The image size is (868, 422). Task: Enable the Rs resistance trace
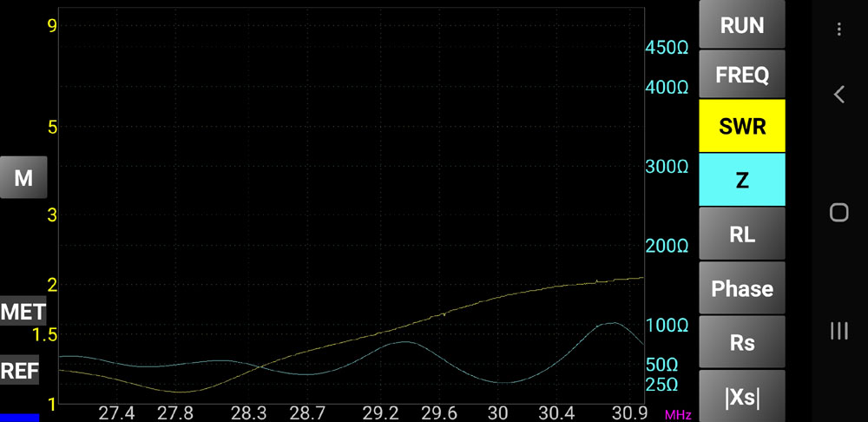coord(742,342)
